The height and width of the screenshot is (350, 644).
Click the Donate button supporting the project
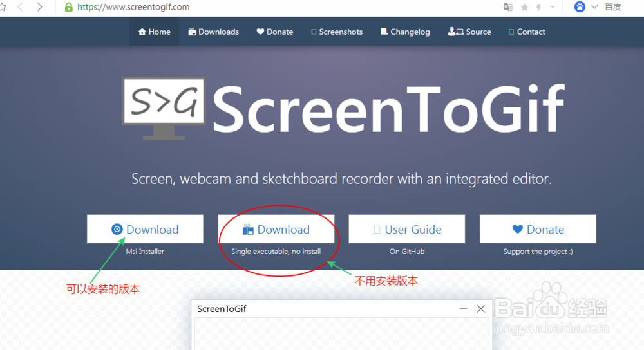(x=538, y=229)
